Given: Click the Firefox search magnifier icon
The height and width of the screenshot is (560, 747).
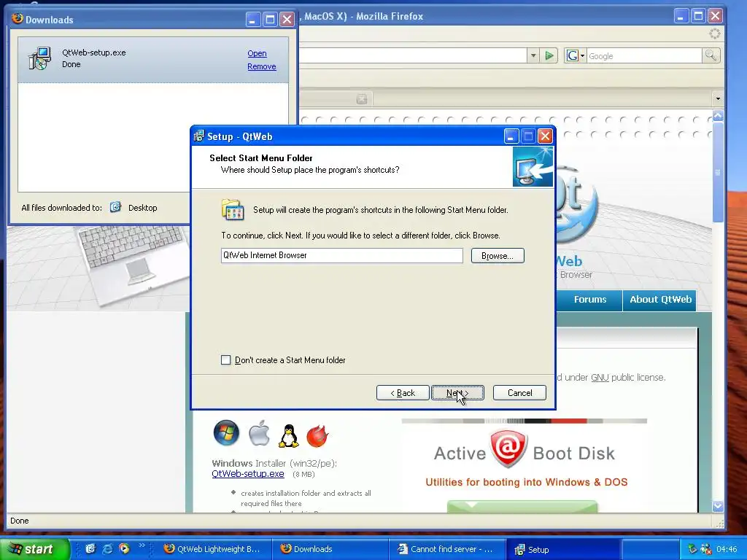Looking at the screenshot, I should pos(711,55).
